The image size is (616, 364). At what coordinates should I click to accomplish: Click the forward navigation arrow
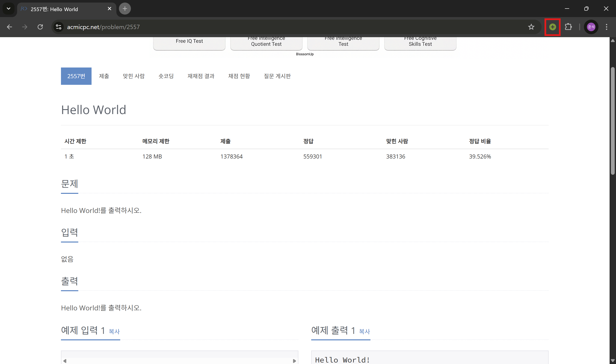tap(25, 27)
